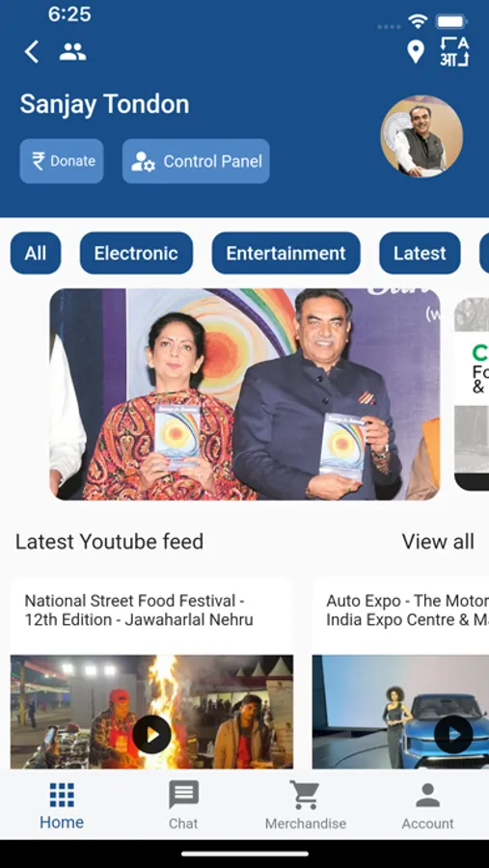The height and width of the screenshot is (868, 489).
Task: Open the Merchandise cart icon
Action: coord(305,795)
